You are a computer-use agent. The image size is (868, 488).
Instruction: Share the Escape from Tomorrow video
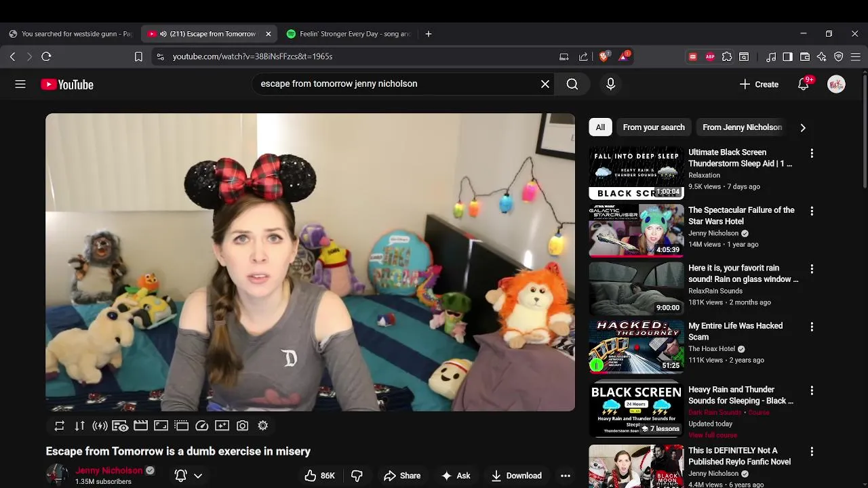tap(402, 476)
